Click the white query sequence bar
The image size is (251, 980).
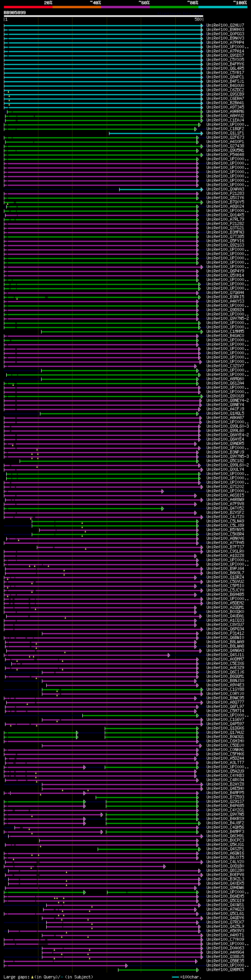[x=104, y=16]
